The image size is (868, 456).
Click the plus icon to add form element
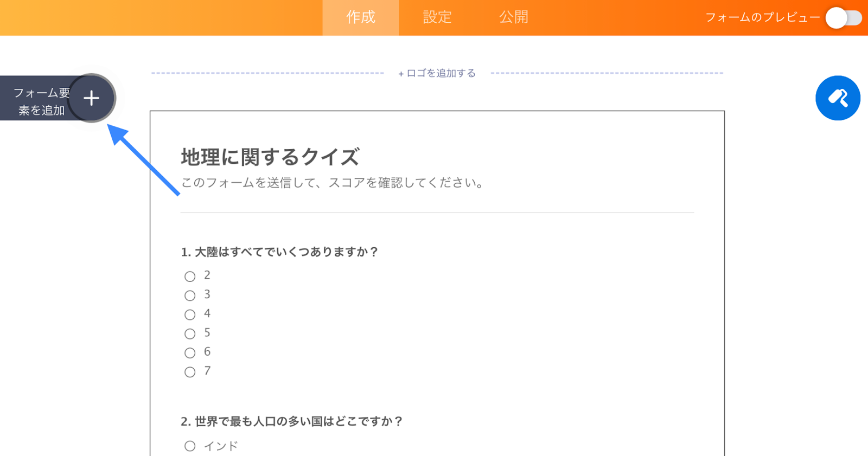point(92,98)
